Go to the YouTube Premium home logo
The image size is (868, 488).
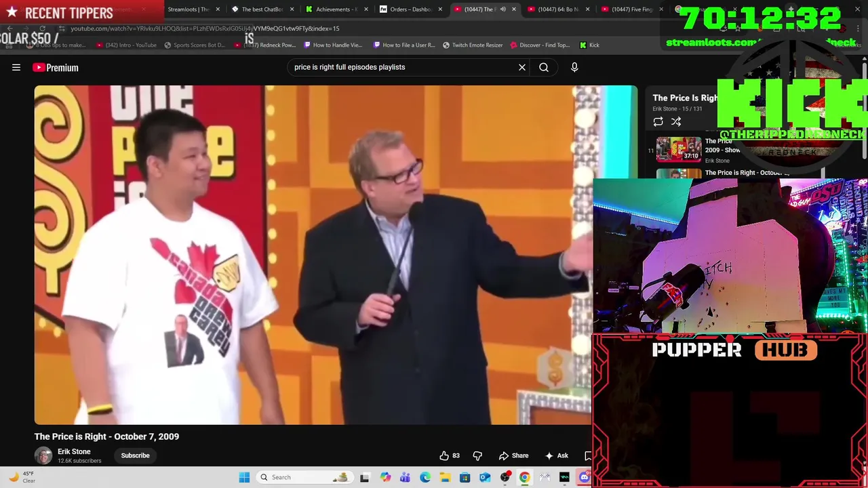pyautogui.click(x=56, y=67)
